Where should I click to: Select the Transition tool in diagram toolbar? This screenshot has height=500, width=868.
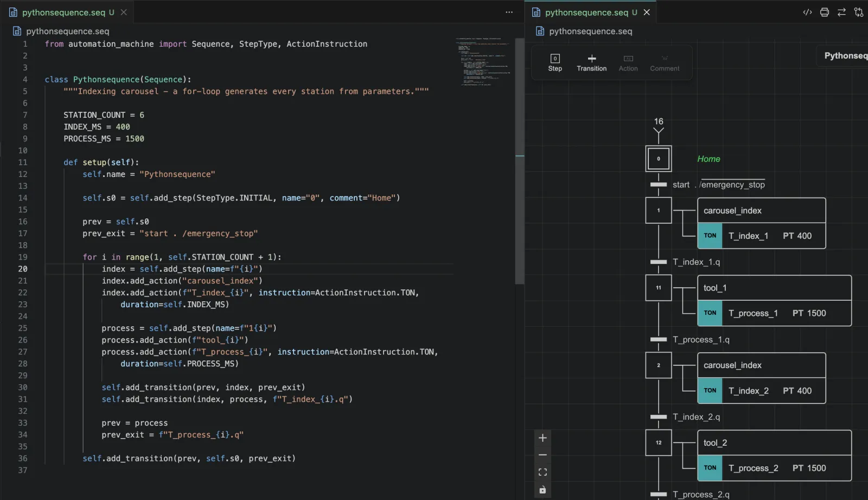[591, 63]
